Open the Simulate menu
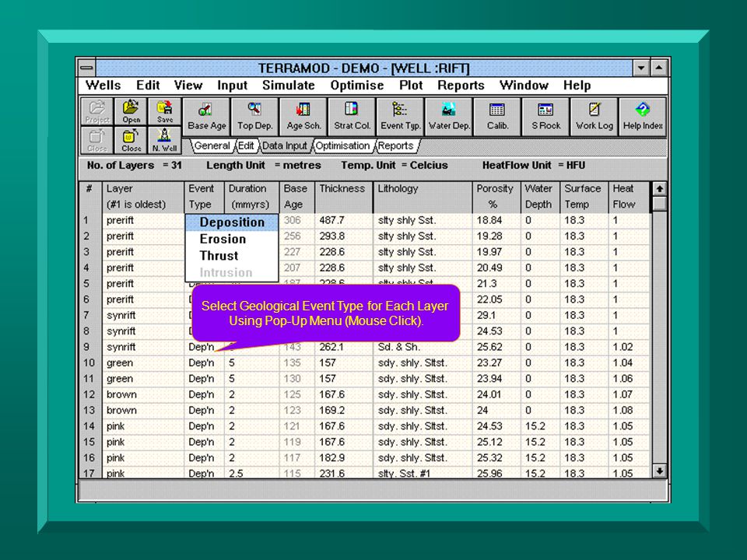The image size is (747, 560). tap(288, 86)
